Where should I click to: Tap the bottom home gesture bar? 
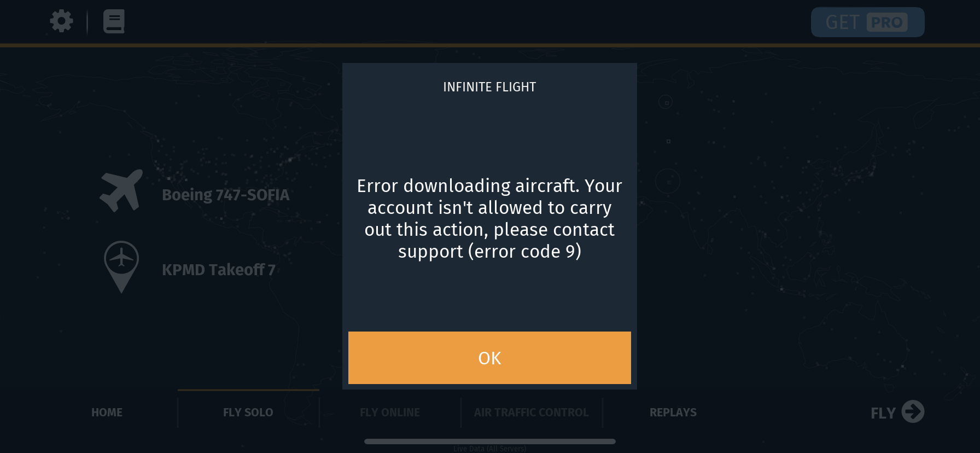489,442
